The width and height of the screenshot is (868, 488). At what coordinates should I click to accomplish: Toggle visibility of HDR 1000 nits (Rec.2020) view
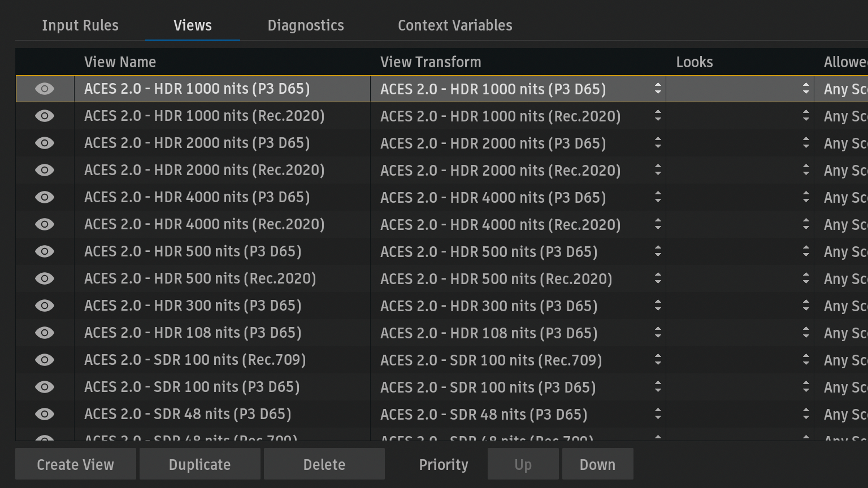[x=45, y=116]
